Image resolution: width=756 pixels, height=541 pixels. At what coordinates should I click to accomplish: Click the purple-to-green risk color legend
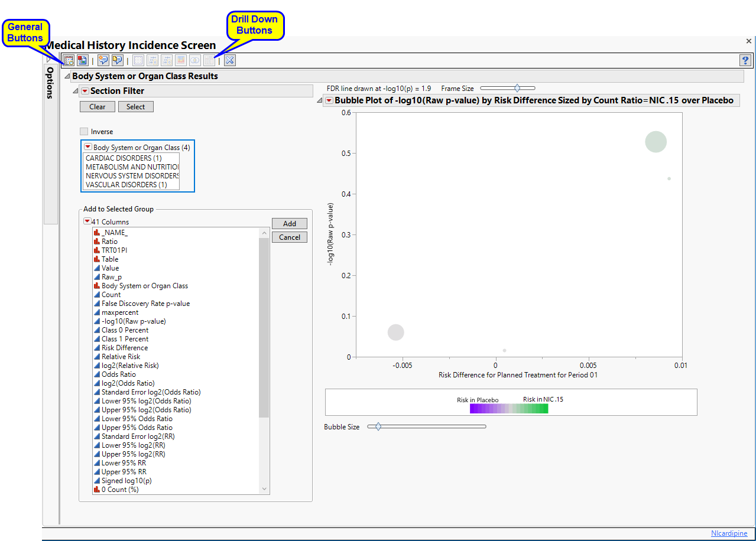(509, 408)
